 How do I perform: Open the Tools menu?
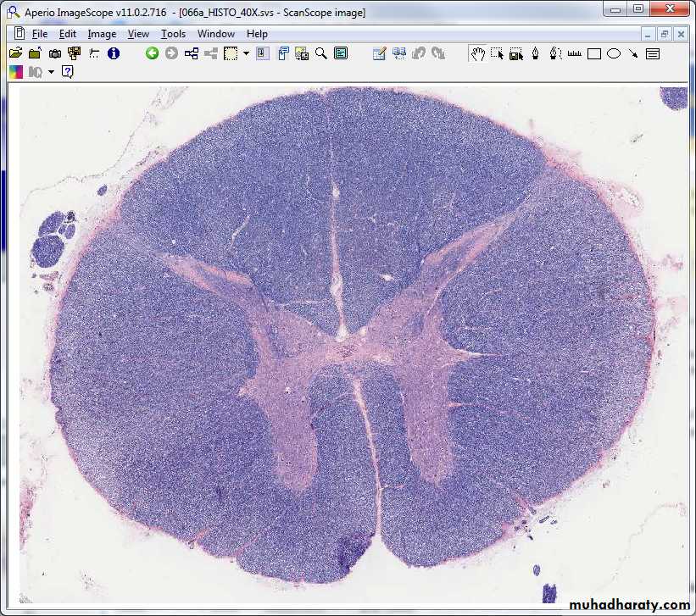tap(173, 34)
